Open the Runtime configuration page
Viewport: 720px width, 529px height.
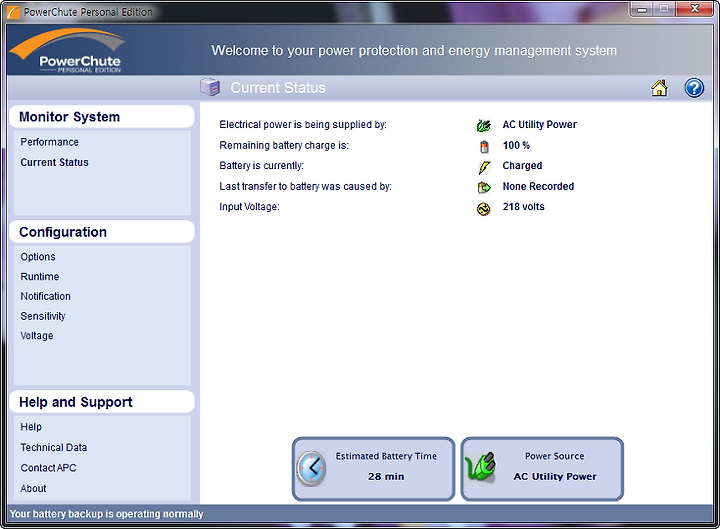(39, 276)
